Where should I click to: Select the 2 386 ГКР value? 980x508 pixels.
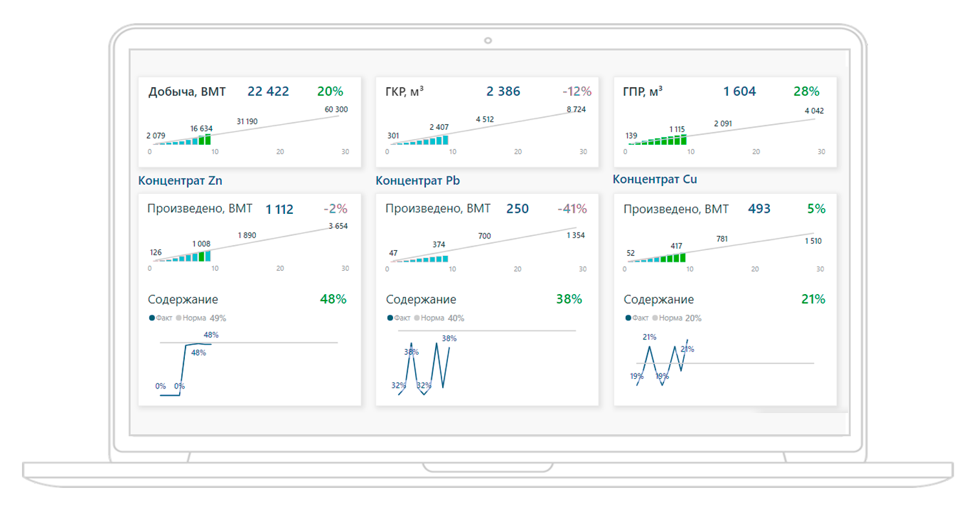pos(503,91)
